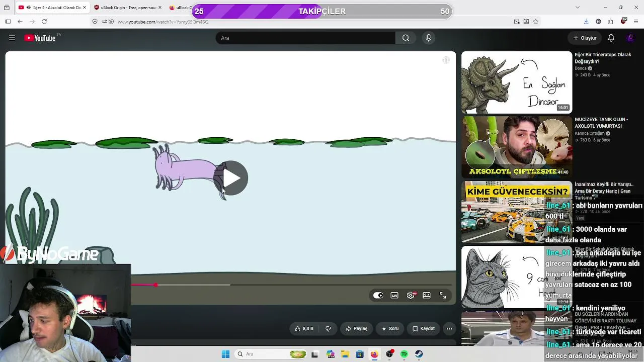Go back with the browser back arrow
This screenshot has height=362, width=644.
pos(20,22)
